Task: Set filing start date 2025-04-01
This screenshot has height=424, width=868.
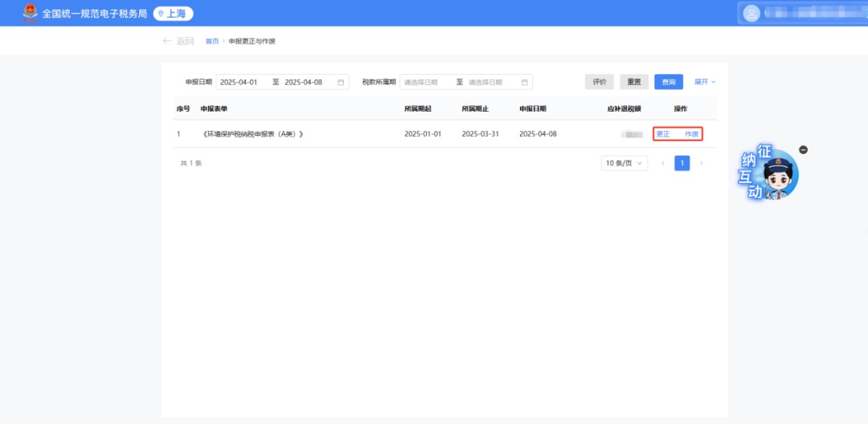Action: 239,83
